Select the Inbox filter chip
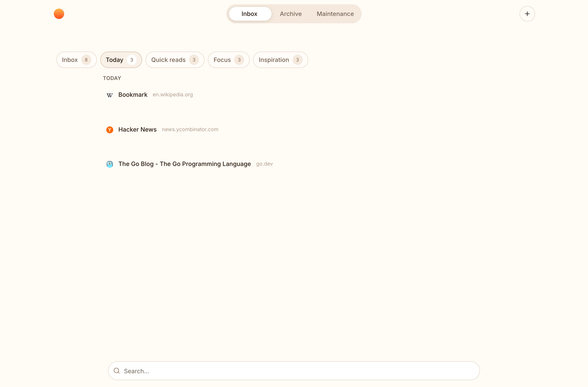588x387 pixels. click(76, 60)
